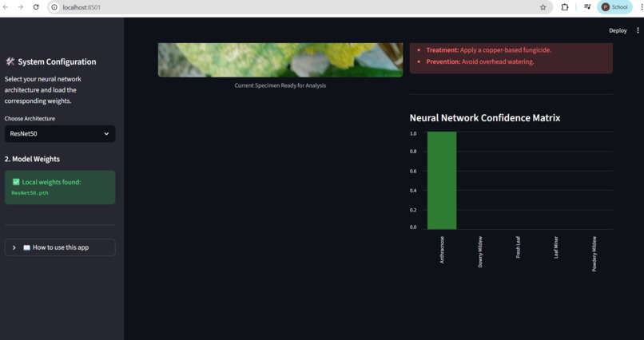The height and width of the screenshot is (340, 644).
Task: Open the Chrome three-dot menu
Action: [641, 7]
